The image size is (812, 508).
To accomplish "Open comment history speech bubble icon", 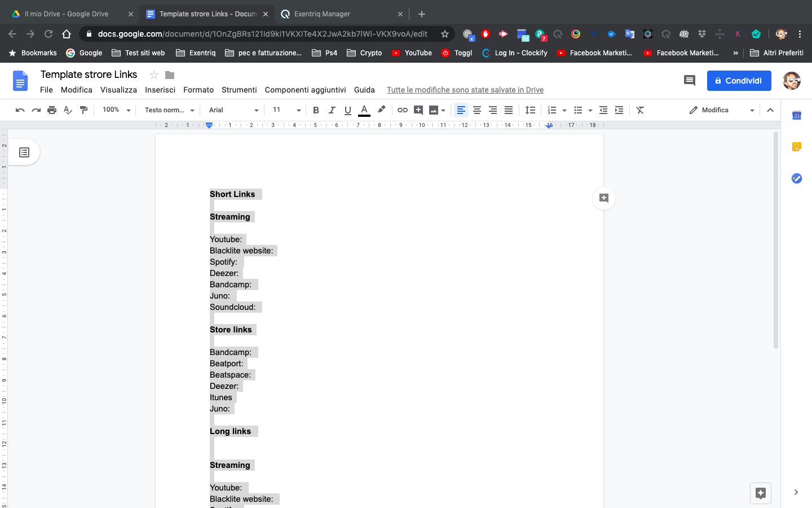I will click(689, 81).
